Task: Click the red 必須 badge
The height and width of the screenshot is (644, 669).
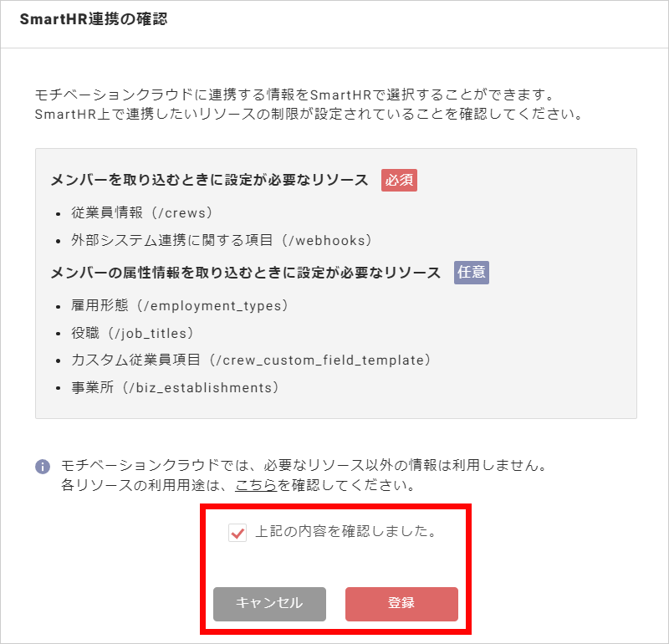Action: 399,180
